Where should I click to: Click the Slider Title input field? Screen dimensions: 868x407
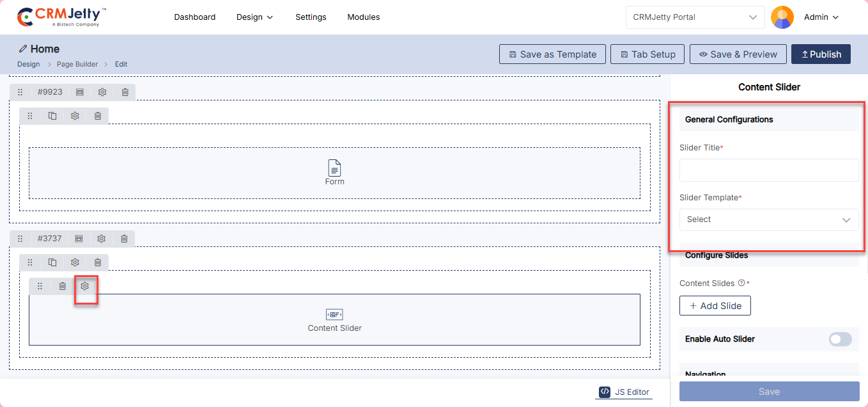pyautogui.click(x=768, y=170)
